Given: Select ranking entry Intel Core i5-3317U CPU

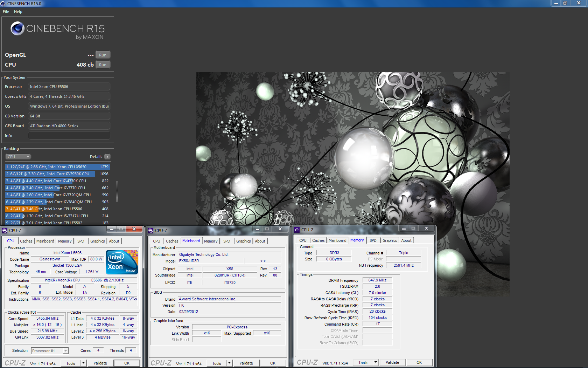Looking at the screenshot, I should (x=57, y=216).
